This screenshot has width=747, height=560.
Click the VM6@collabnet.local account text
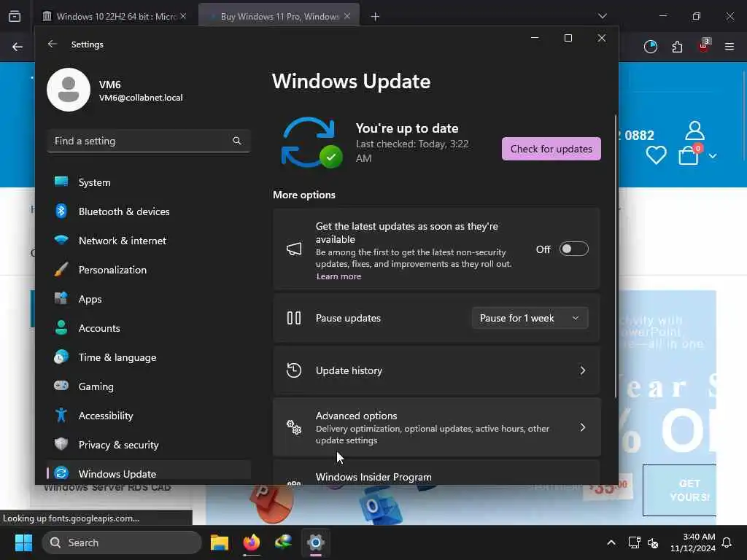141,98
